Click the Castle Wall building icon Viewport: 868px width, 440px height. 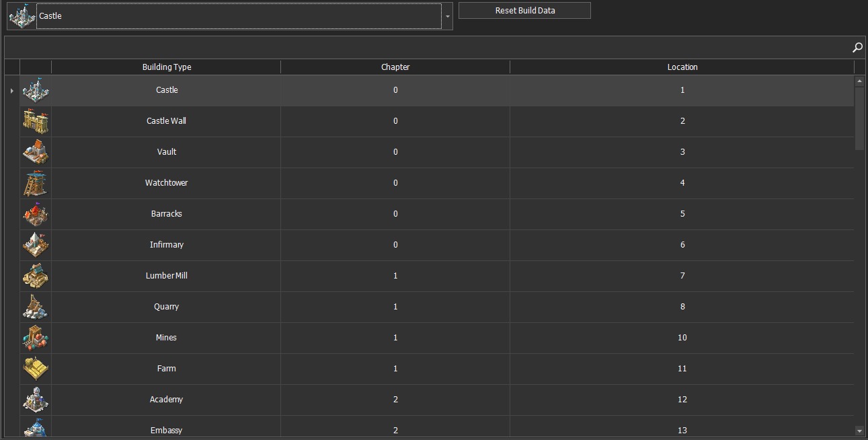[36, 121]
